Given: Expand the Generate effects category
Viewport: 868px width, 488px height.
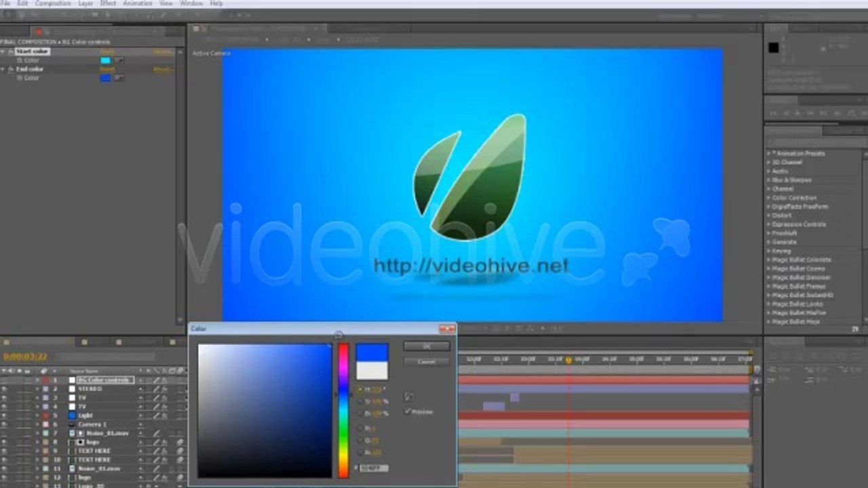Looking at the screenshot, I should point(769,242).
